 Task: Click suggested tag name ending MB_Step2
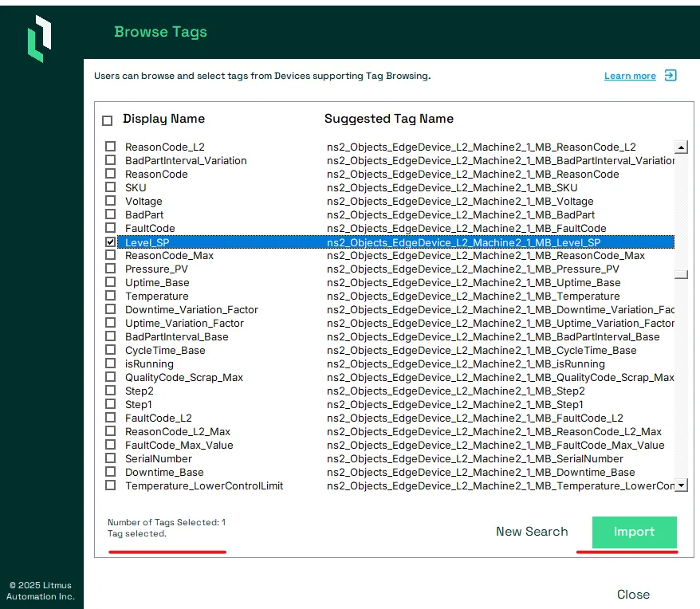456,391
